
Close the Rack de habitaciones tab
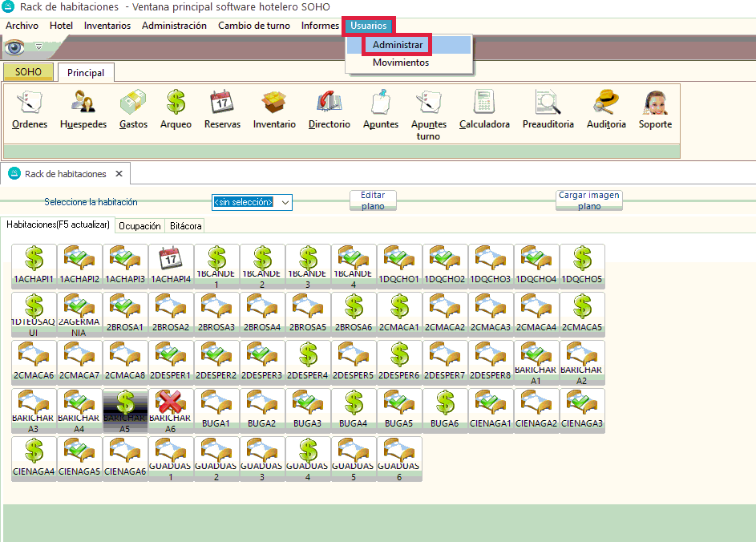119,174
